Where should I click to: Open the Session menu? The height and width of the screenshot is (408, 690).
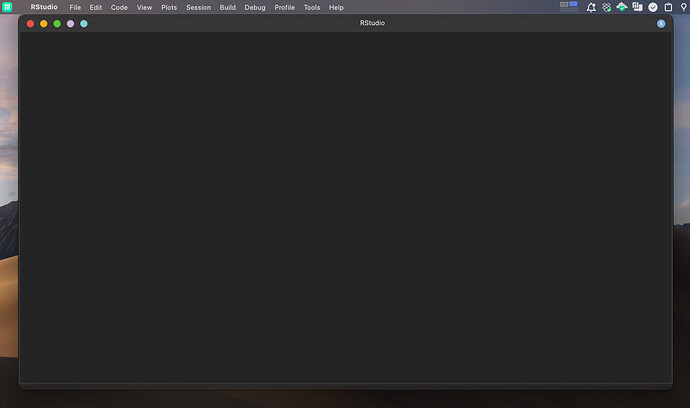198,7
